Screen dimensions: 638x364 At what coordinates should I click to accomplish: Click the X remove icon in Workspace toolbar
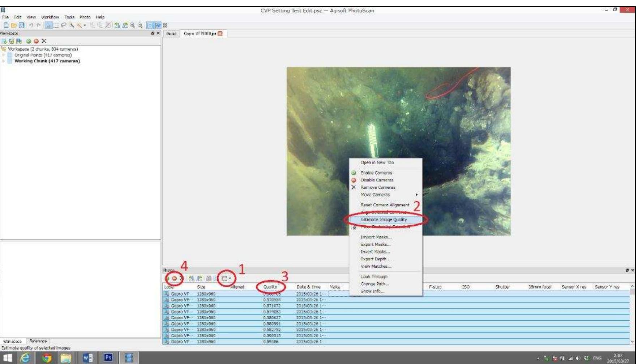click(44, 41)
